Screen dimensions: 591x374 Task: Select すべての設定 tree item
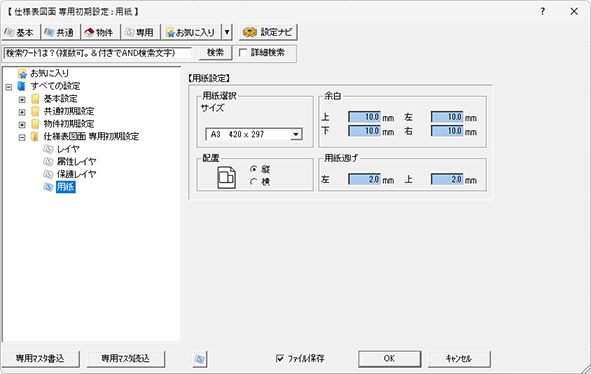click(55, 86)
